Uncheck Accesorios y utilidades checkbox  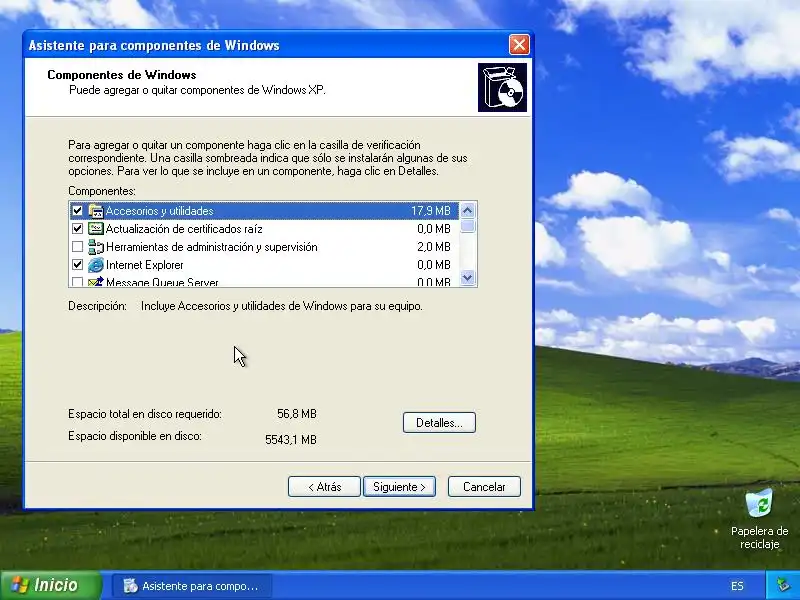(x=77, y=211)
